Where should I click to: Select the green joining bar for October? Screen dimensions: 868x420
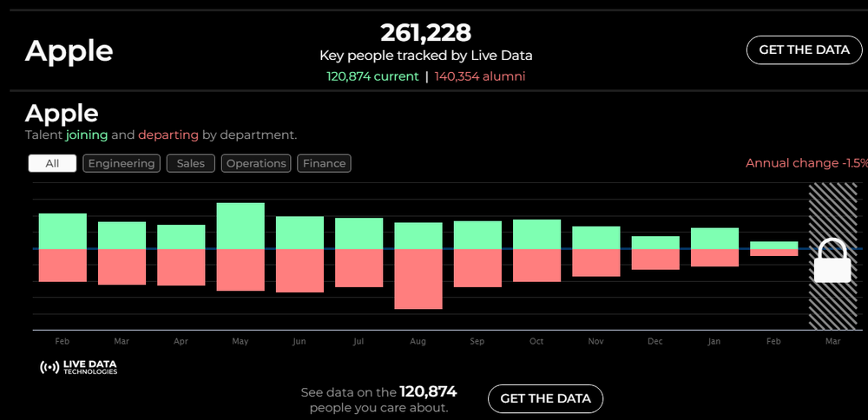[x=536, y=234]
